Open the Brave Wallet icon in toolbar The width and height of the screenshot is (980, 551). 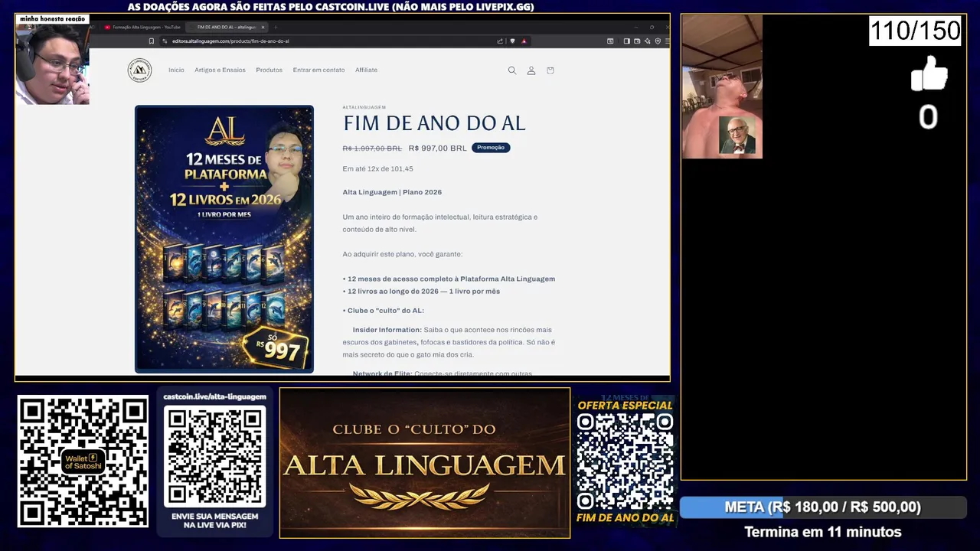(637, 41)
